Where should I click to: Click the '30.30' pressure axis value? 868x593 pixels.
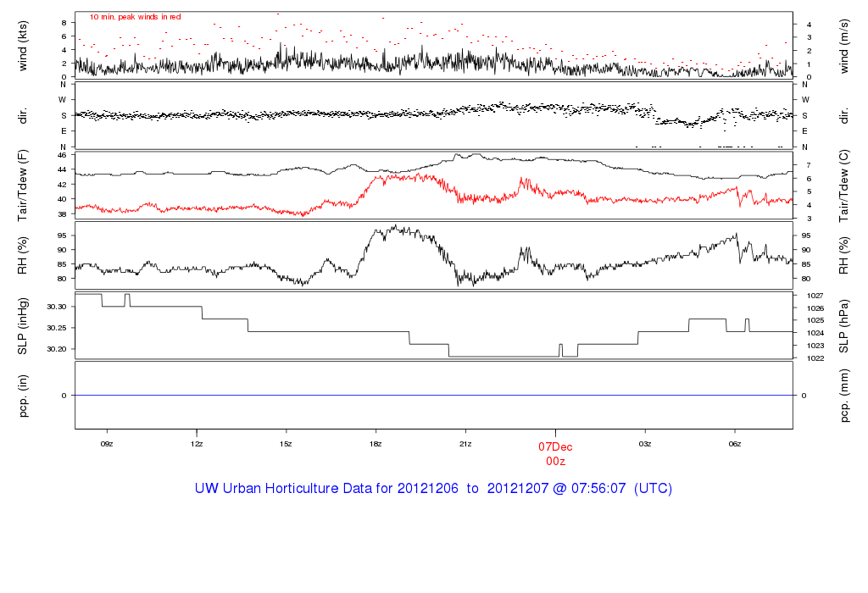tap(57, 307)
